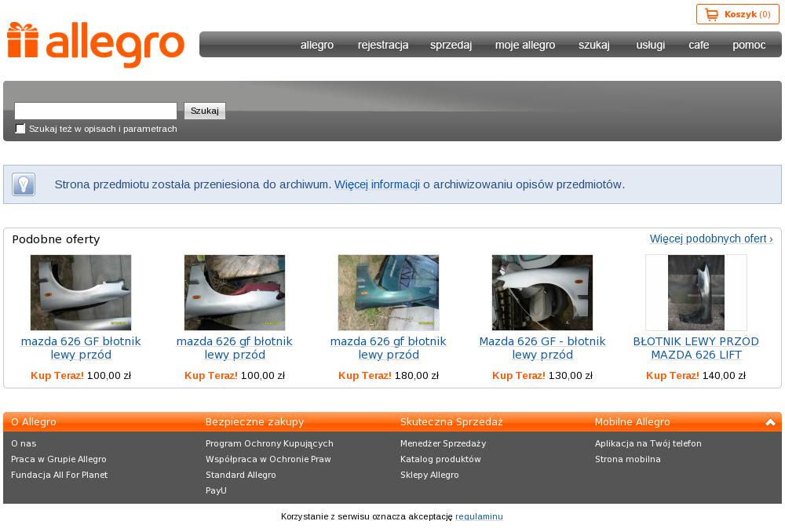Click Kup Teraz! price 180,00 zł
The image size is (785, 532).
pos(389,375)
